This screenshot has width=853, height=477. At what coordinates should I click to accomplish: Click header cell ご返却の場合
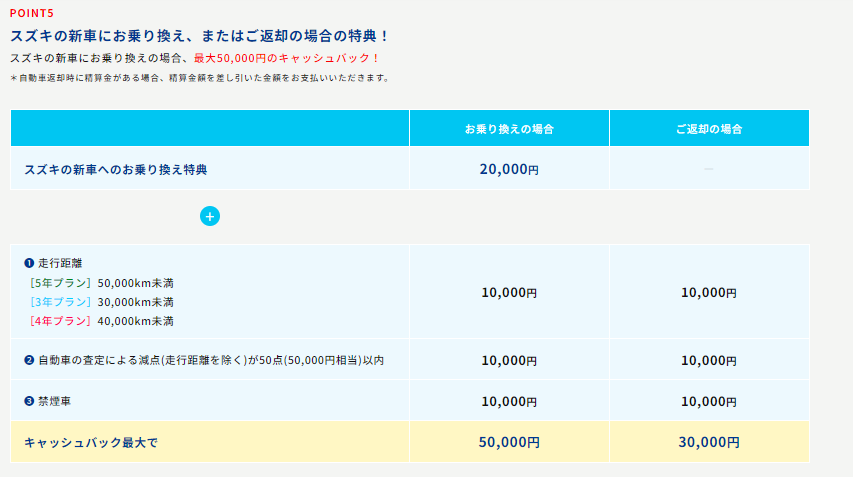[x=709, y=128]
